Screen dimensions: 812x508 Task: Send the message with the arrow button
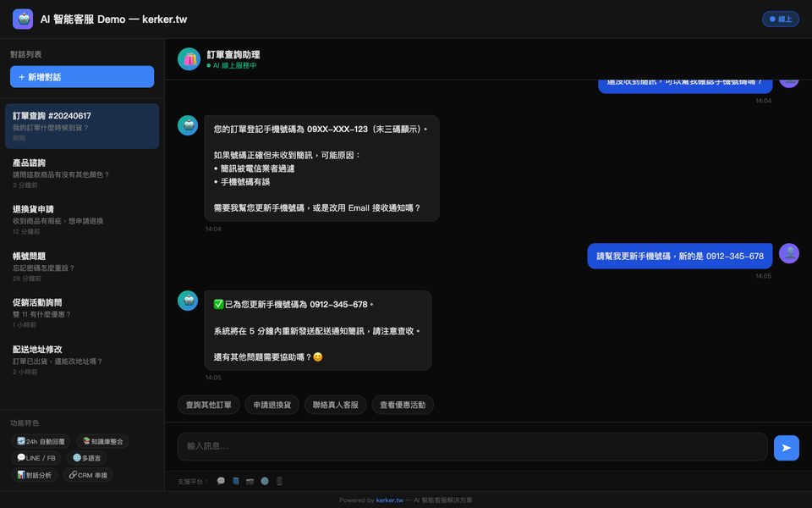pos(786,448)
